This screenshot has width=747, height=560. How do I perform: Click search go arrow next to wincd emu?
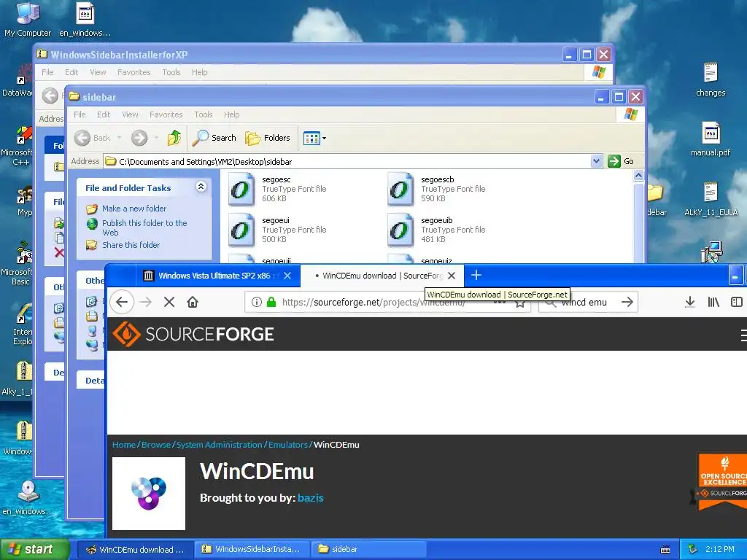(x=627, y=302)
